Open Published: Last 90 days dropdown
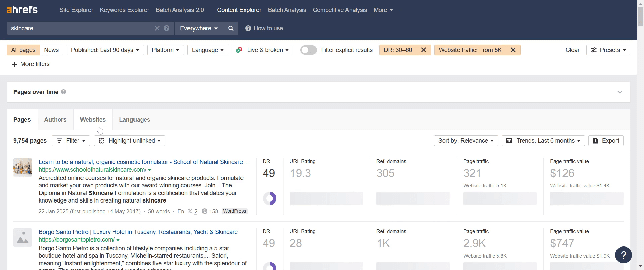 105,50
